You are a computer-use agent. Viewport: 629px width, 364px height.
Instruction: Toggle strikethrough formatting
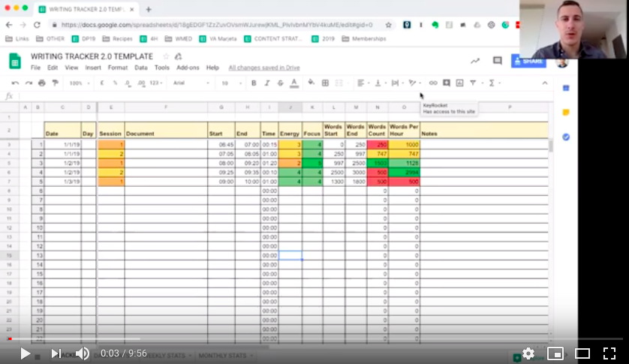click(x=281, y=83)
